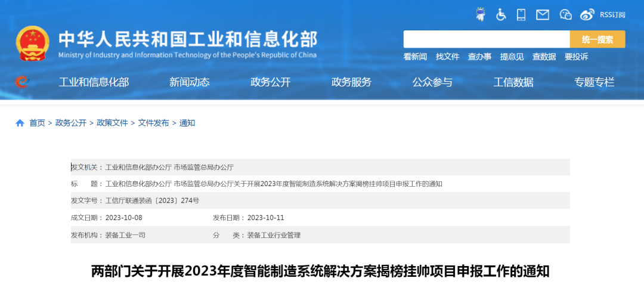Click 发布日期 value 2023-10-11

point(266,218)
